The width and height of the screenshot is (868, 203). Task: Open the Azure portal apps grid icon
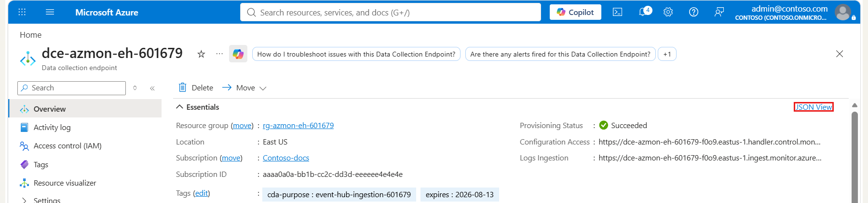(x=22, y=12)
